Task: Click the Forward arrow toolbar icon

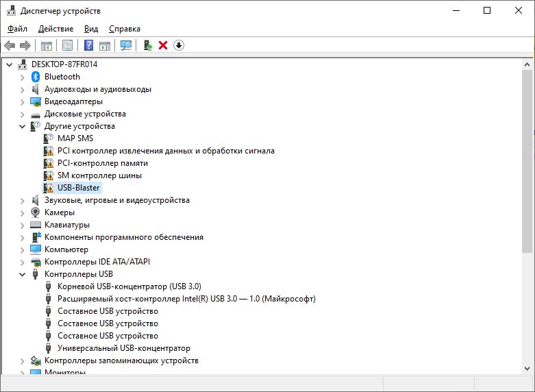Action: click(x=25, y=45)
